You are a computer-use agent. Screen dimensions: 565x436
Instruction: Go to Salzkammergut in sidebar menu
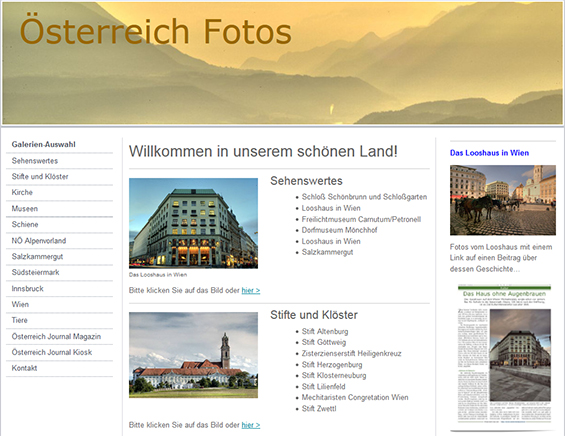tap(37, 257)
